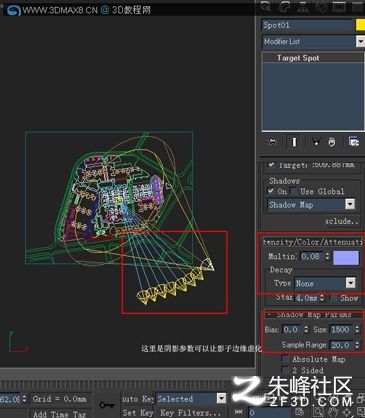Click Go to Start playback icon
The image size is (365, 418).
239,412
